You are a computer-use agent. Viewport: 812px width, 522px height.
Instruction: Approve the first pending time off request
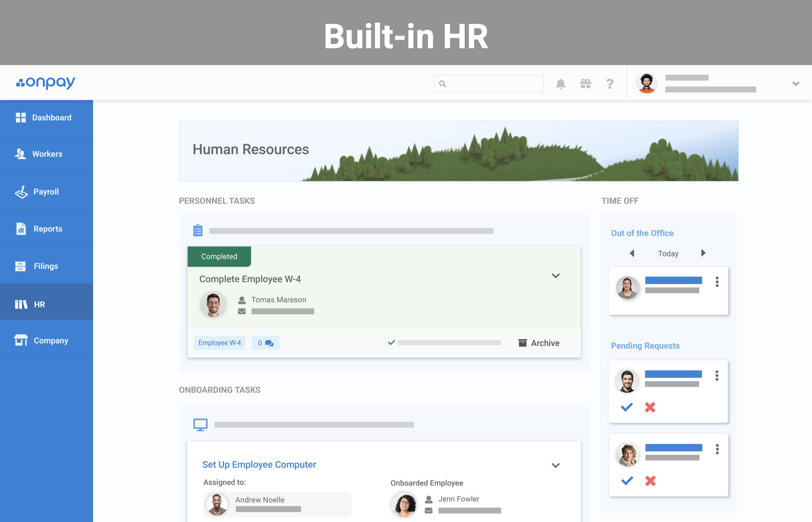coord(626,407)
